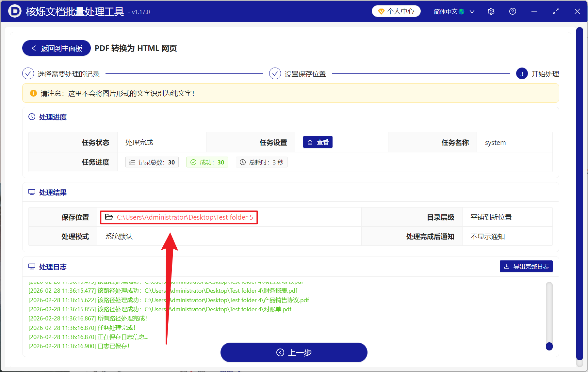This screenshot has width=588, height=372.
Task: Click the crown icon in 个人中心 button
Action: pyautogui.click(x=381, y=11)
